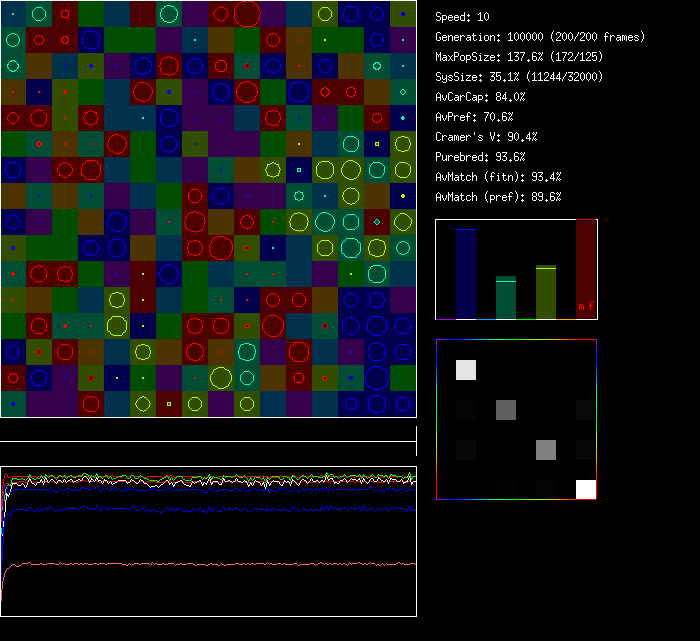Click the dark red bar labeled m f

tap(586, 270)
